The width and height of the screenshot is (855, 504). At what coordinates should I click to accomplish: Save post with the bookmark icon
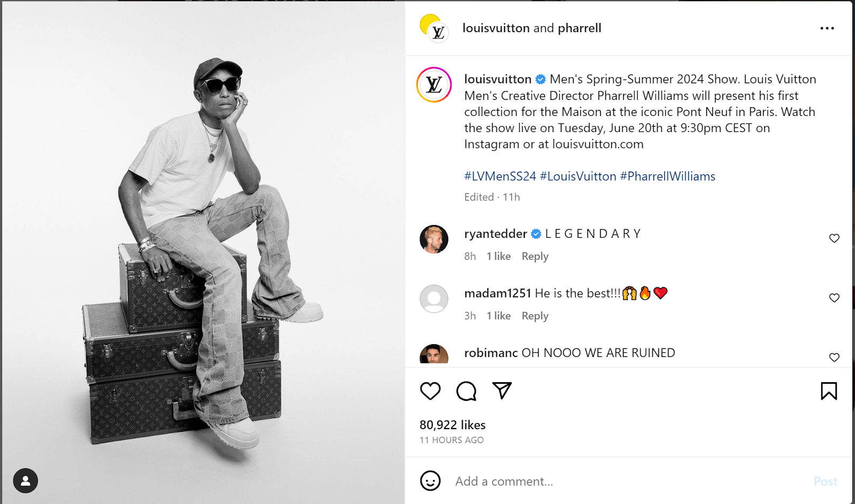pos(829,391)
